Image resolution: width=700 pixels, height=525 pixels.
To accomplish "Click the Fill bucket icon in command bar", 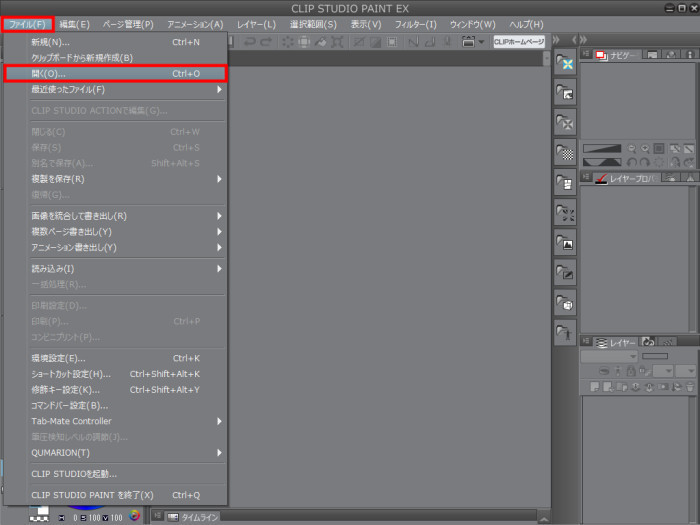I will (x=321, y=42).
